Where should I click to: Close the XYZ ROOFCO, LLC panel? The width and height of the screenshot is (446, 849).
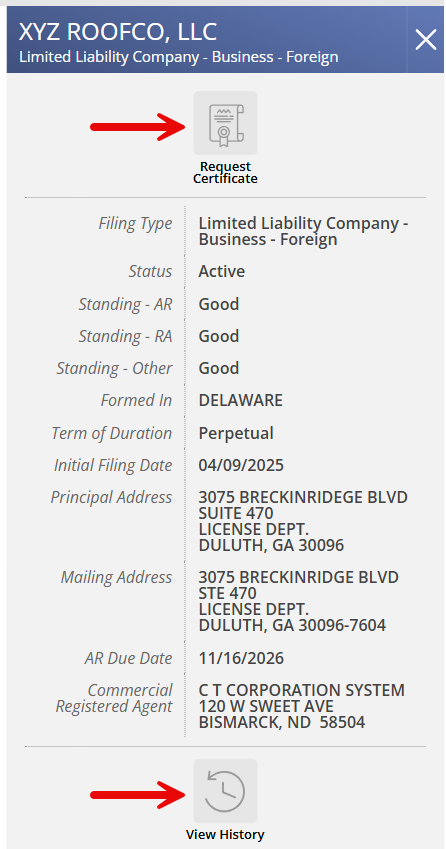[x=425, y=40]
